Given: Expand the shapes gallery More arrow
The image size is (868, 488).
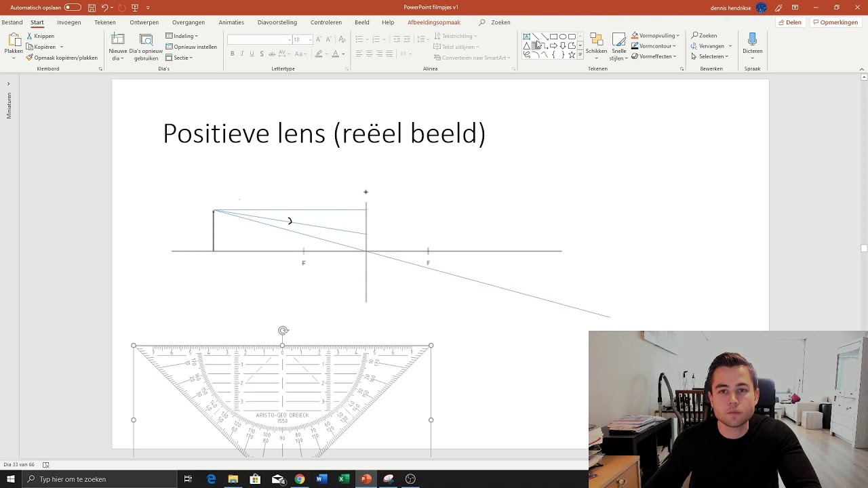Looking at the screenshot, I should tap(580, 55).
